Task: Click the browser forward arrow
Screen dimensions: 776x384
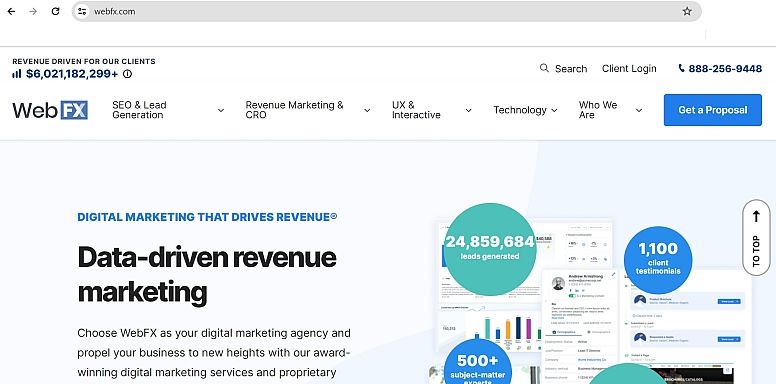Action: pos(33,11)
